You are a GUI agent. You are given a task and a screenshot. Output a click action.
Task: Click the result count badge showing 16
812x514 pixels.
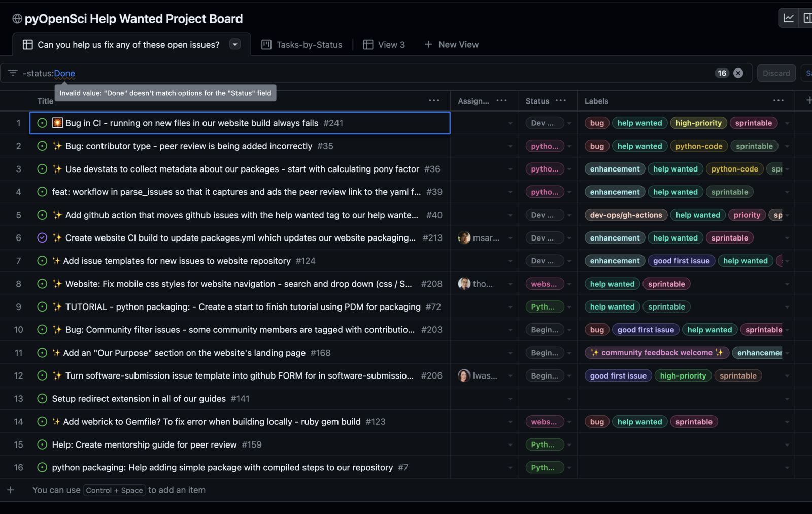click(x=722, y=73)
